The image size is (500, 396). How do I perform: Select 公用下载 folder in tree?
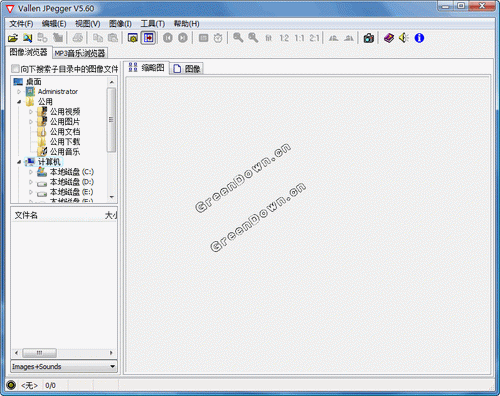click(x=65, y=142)
